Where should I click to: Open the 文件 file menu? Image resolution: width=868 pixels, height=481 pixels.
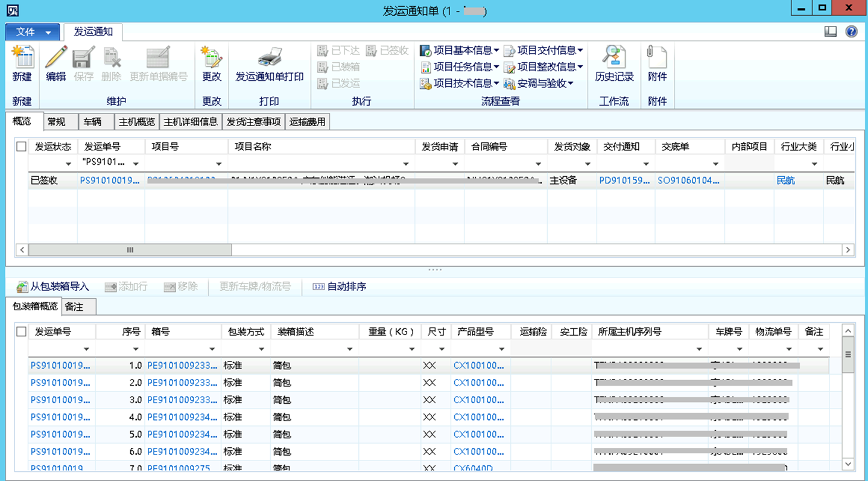coord(32,32)
